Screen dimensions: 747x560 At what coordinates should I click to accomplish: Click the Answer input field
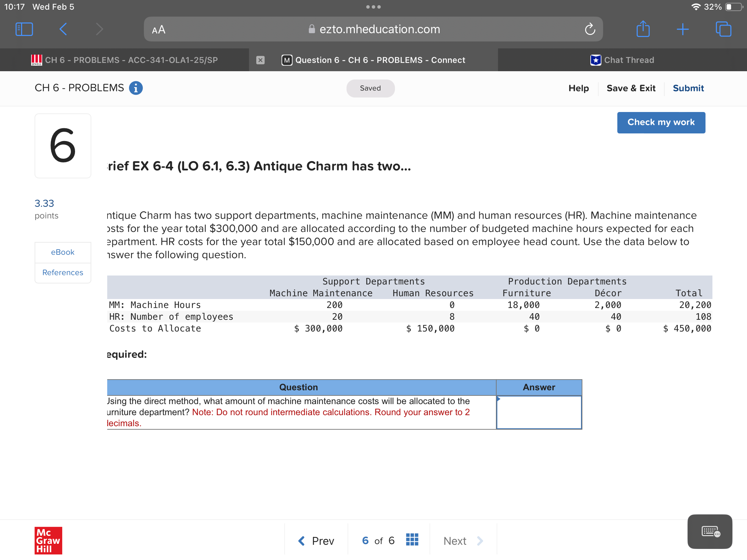click(x=538, y=412)
